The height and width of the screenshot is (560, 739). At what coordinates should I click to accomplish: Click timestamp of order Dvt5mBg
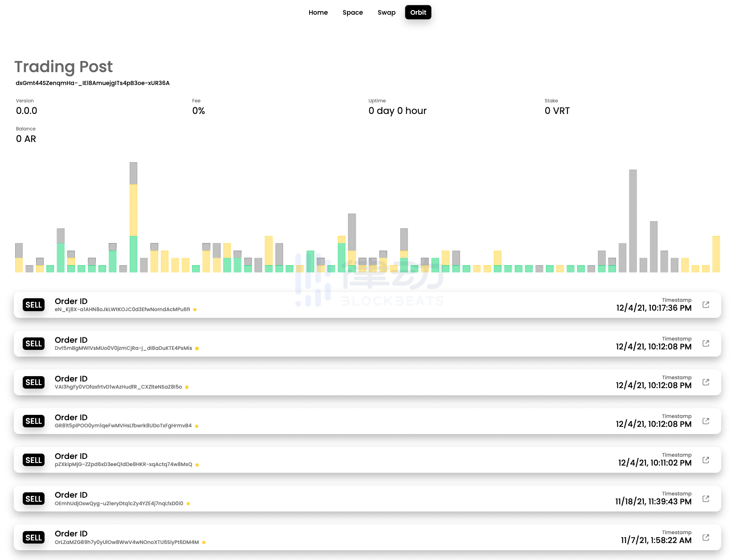[654, 347]
